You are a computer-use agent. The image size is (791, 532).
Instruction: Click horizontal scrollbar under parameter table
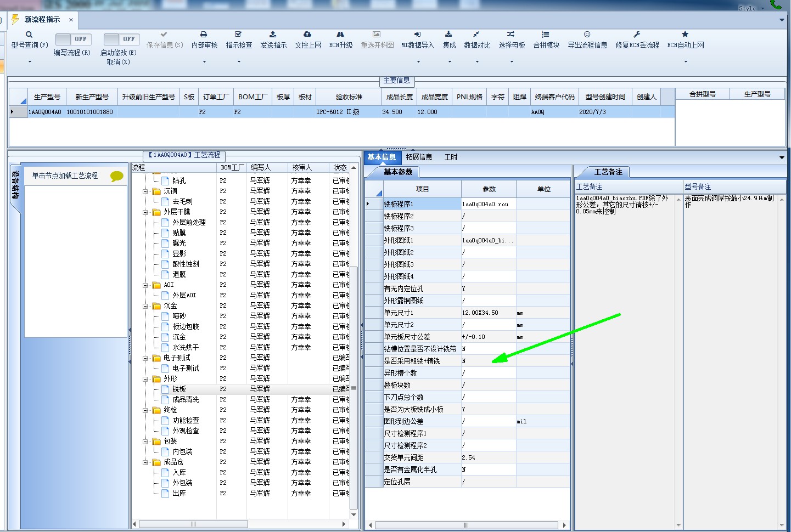pos(466,525)
